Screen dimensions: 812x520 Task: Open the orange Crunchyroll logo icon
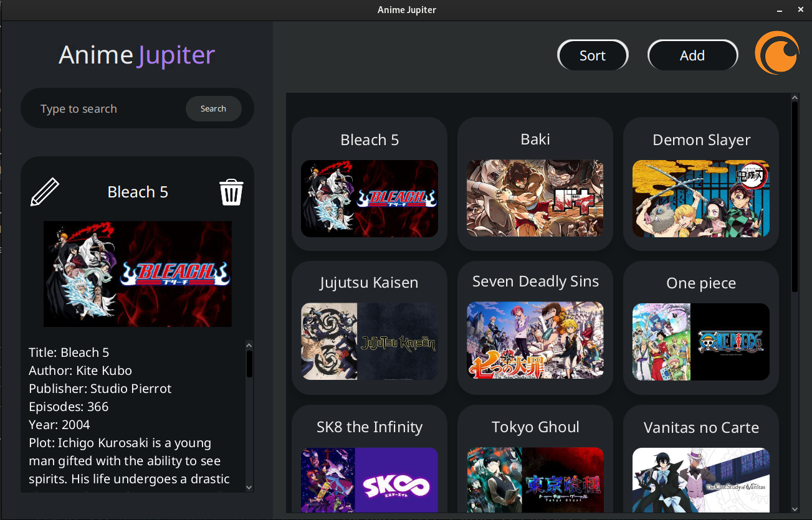[x=776, y=54]
